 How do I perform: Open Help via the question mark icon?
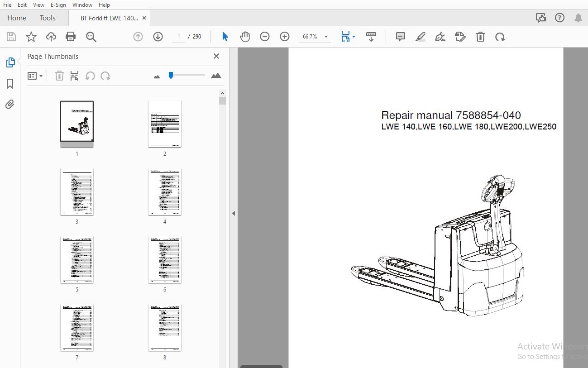click(x=560, y=18)
